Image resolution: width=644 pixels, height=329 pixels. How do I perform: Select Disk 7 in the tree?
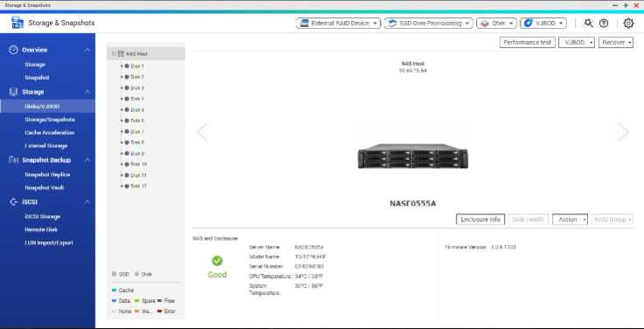[x=137, y=131]
